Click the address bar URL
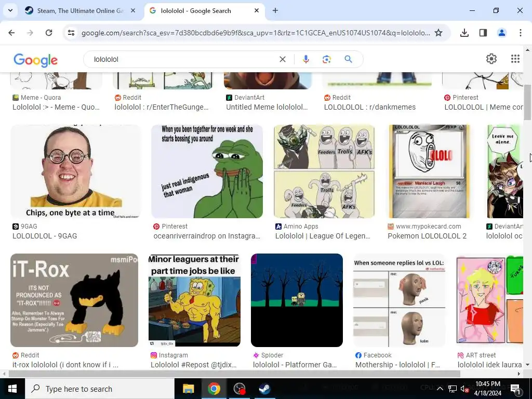 [256, 33]
